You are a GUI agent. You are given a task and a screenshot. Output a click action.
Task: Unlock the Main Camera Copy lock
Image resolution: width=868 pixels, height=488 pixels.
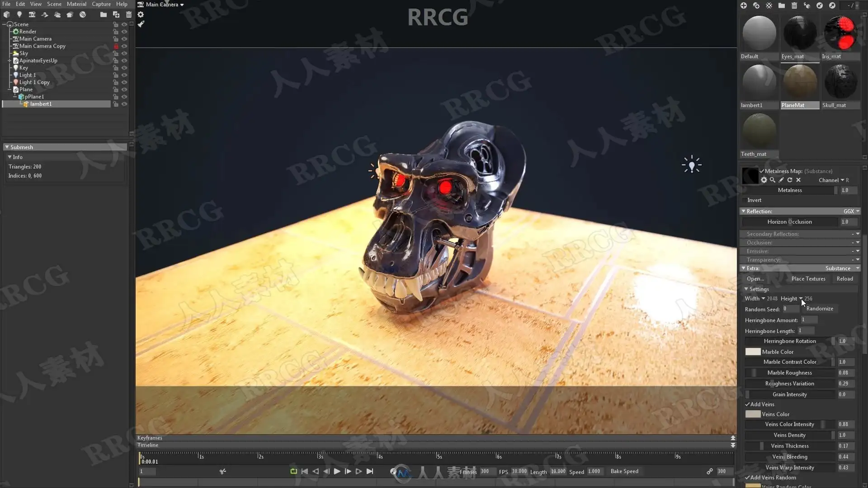116,46
